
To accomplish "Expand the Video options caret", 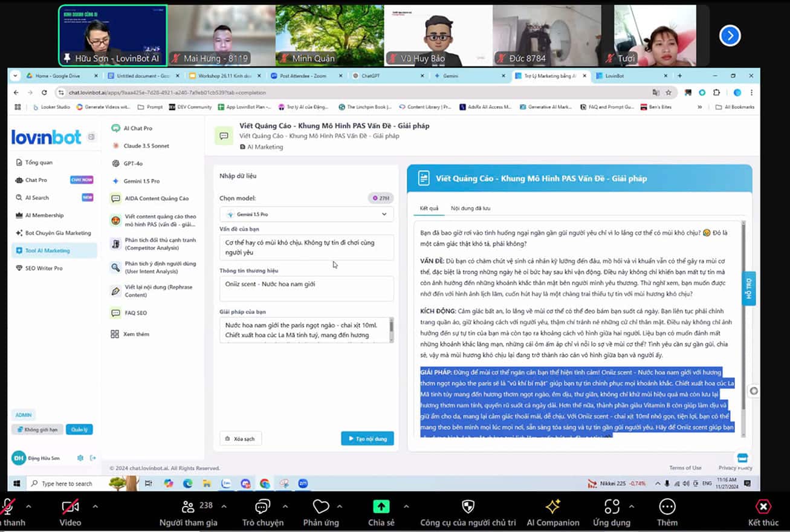I will 95,507.
